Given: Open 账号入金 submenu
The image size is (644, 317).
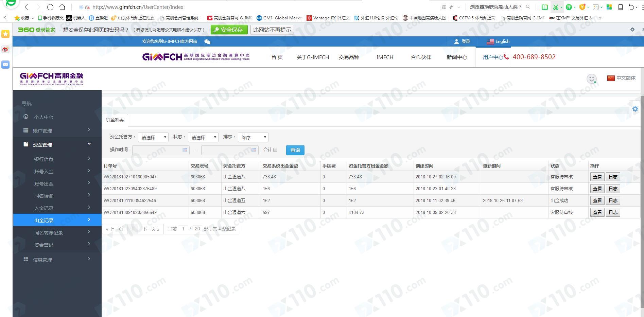Looking at the screenshot, I should pyautogui.click(x=57, y=171).
